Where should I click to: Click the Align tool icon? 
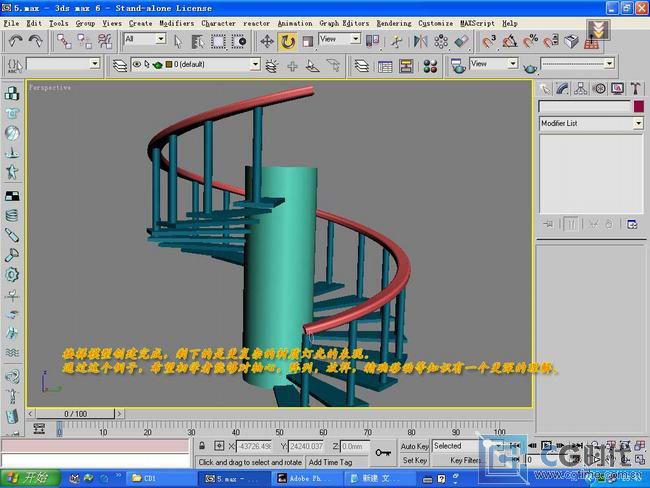coord(461,41)
